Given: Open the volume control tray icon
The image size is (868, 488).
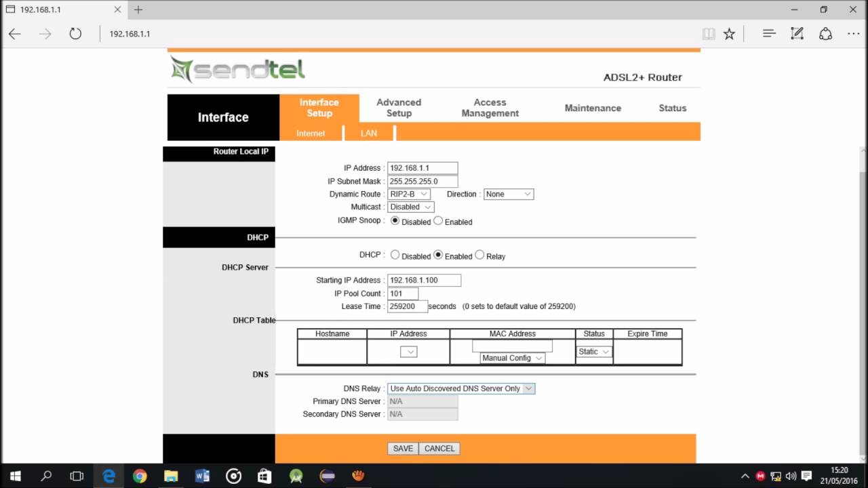Looking at the screenshot, I should (x=791, y=476).
